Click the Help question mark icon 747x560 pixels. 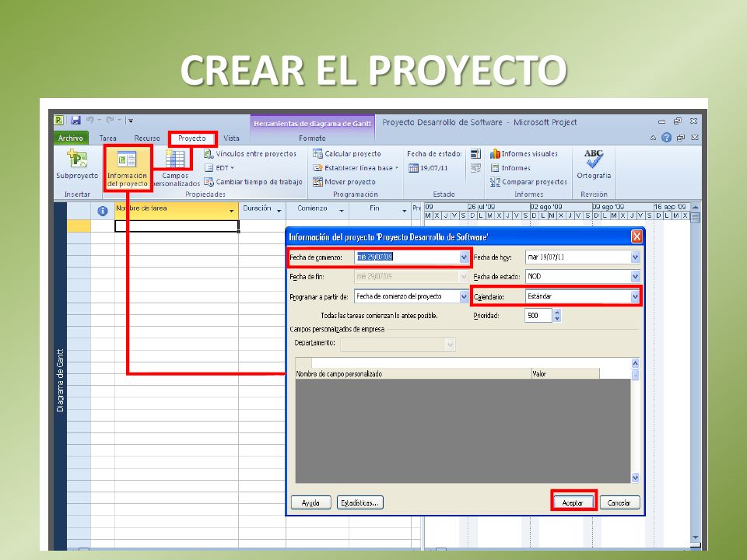[x=667, y=138]
